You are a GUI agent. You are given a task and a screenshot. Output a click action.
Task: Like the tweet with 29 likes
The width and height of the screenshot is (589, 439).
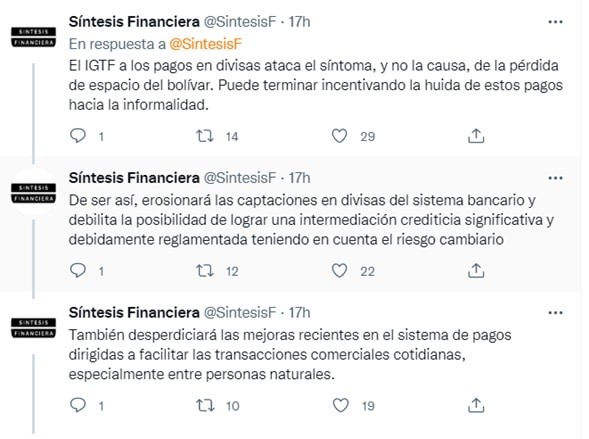[x=339, y=136]
